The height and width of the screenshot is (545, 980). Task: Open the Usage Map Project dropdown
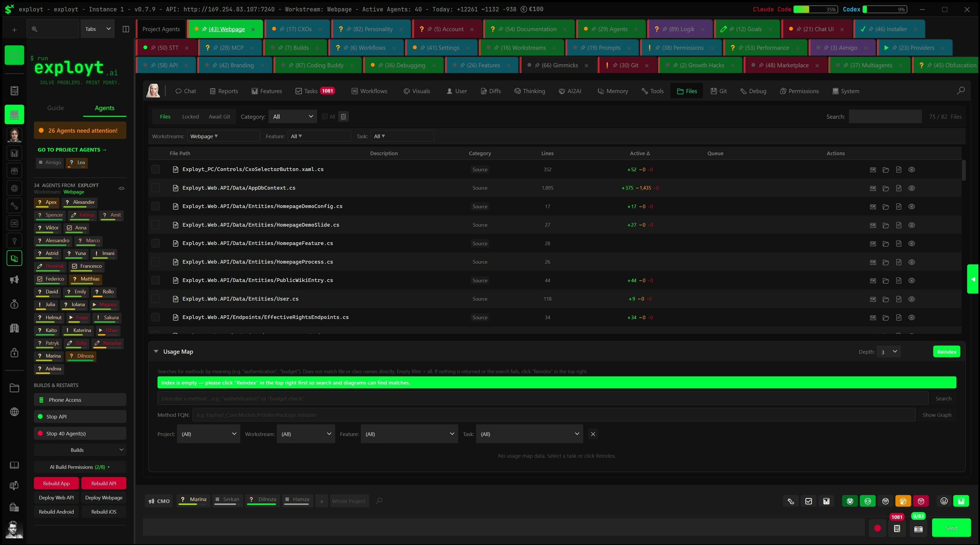tap(208, 434)
